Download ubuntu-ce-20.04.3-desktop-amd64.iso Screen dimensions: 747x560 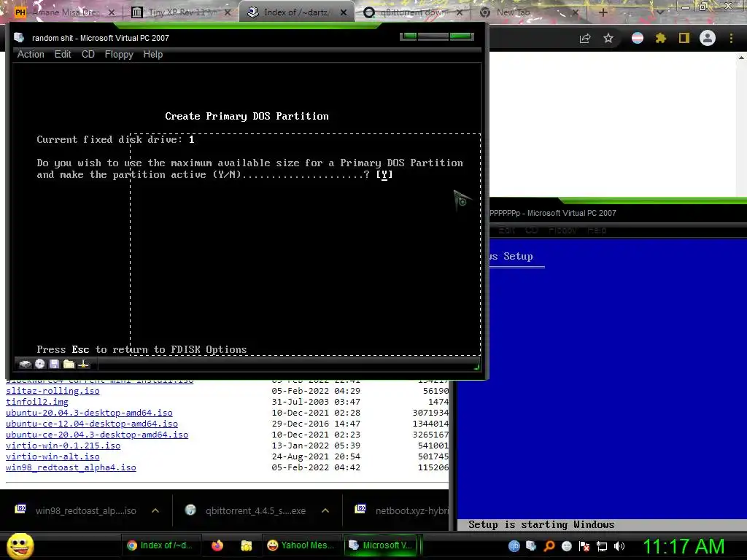click(97, 435)
